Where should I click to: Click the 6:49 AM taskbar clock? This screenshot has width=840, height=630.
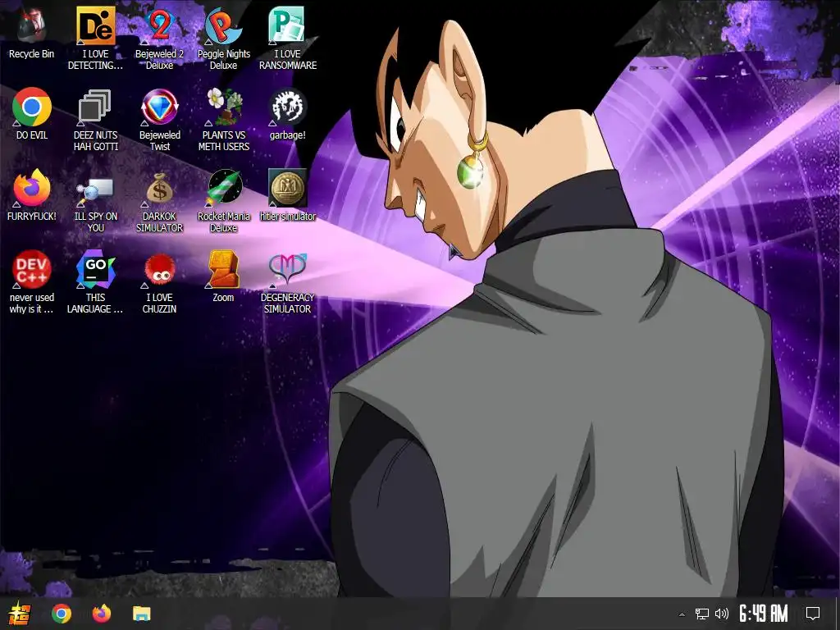(x=764, y=614)
